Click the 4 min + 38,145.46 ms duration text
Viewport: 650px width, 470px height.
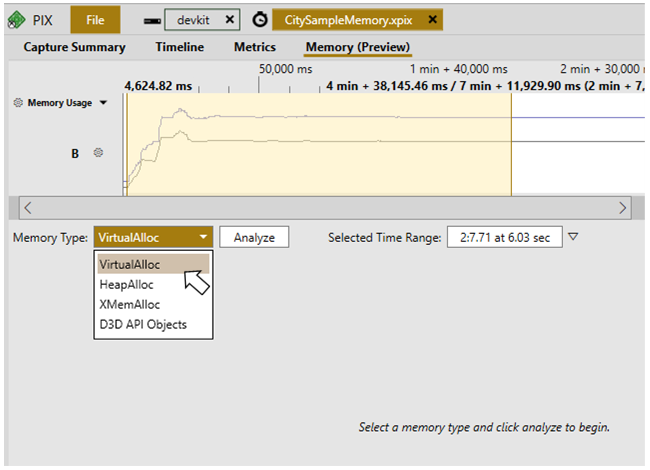tap(387, 86)
